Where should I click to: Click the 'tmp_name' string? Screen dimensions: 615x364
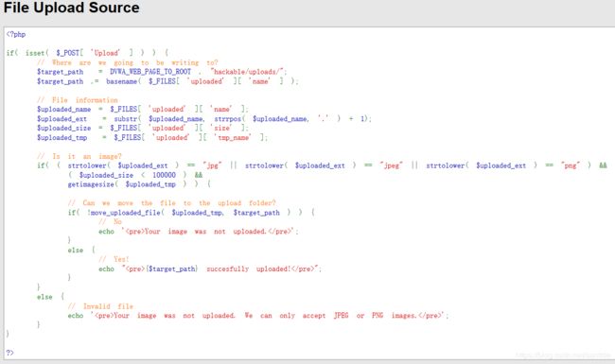[234, 137]
